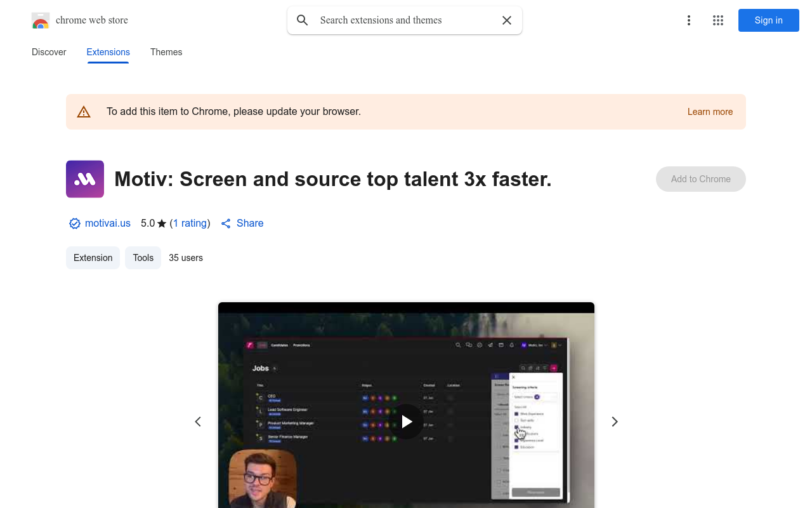Open the Themes tab
Image resolution: width=812 pixels, height=508 pixels.
click(166, 52)
